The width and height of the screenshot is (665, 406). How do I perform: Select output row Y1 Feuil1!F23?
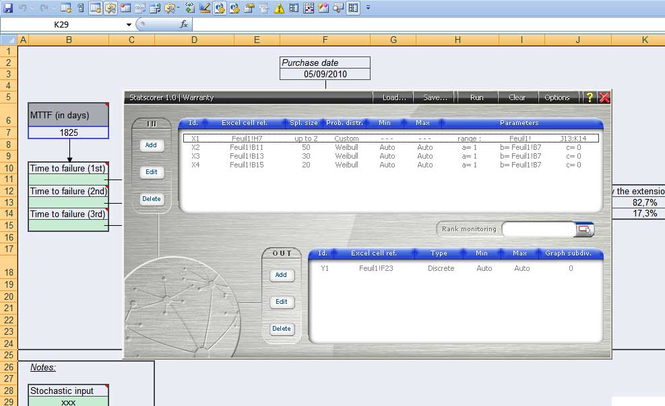pyautogui.click(x=456, y=268)
